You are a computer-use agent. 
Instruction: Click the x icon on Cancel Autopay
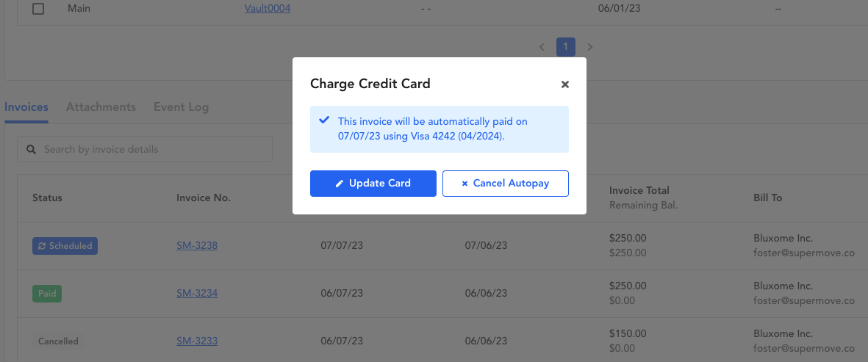click(465, 184)
